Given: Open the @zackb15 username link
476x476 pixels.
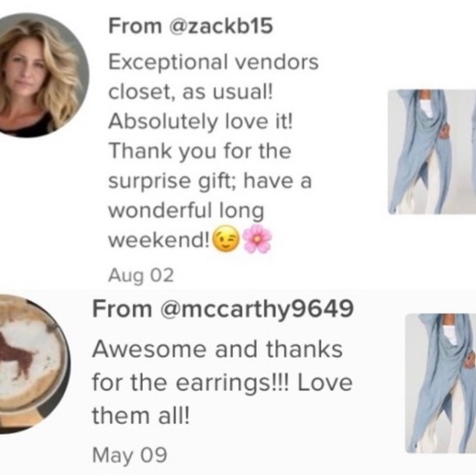Looking at the screenshot, I should coord(221,25).
